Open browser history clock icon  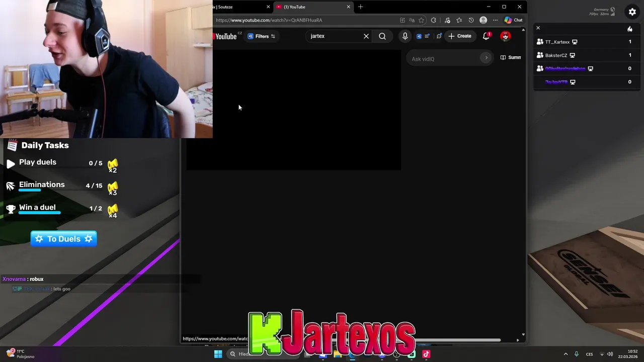(x=471, y=20)
